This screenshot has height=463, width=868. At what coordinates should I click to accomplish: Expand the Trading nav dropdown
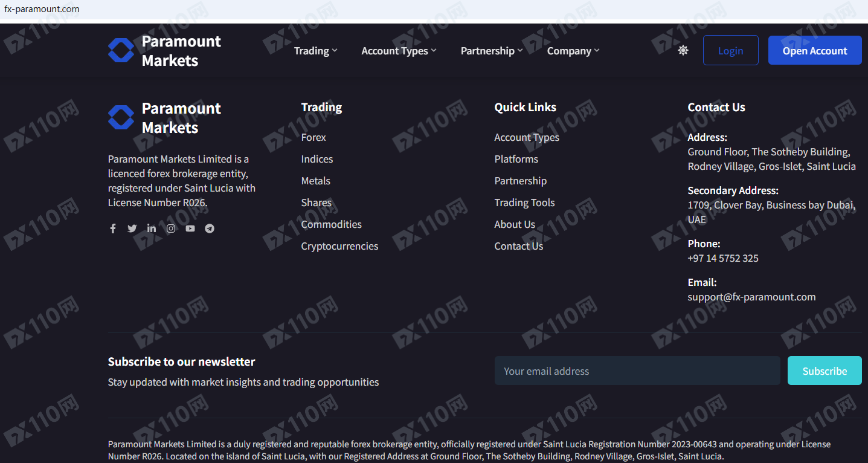click(316, 51)
